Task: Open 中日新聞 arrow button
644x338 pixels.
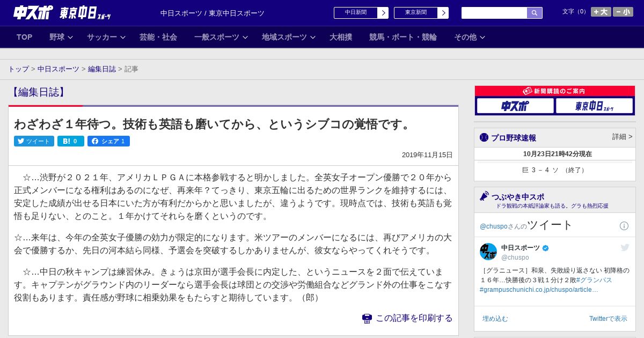Action: pyautogui.click(x=383, y=13)
